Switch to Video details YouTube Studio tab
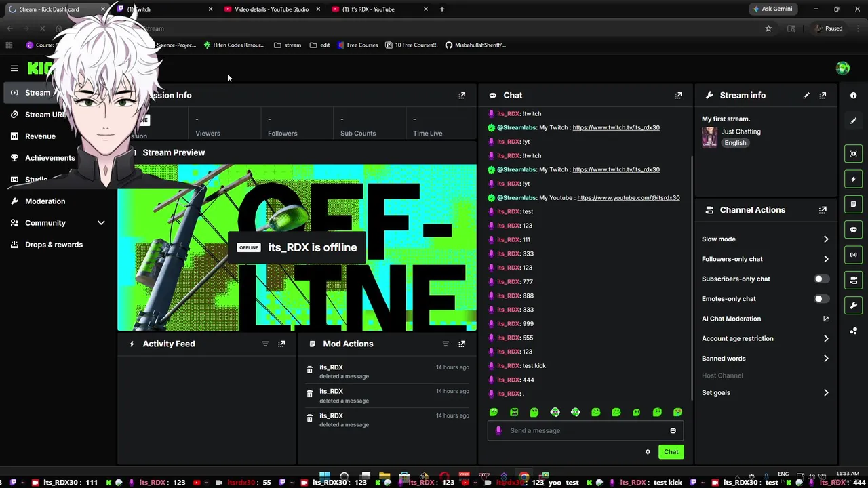868x488 pixels. click(271, 9)
